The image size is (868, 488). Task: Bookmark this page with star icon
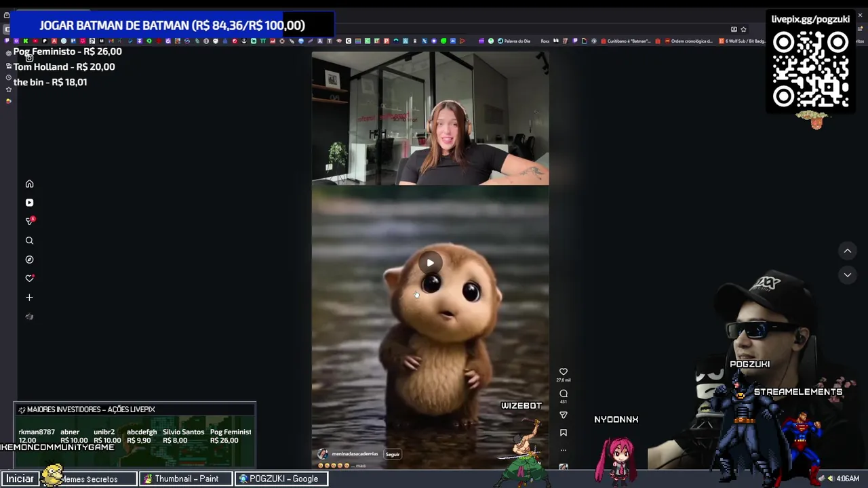[743, 29]
